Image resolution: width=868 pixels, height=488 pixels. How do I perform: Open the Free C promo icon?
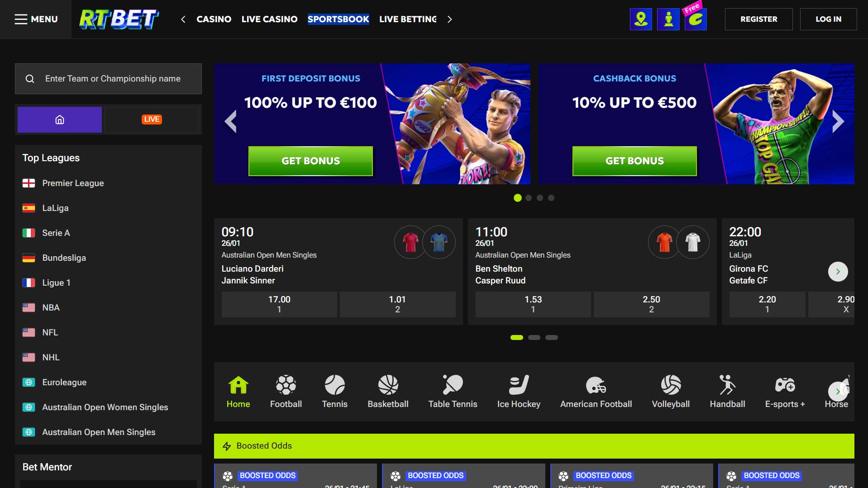point(696,19)
